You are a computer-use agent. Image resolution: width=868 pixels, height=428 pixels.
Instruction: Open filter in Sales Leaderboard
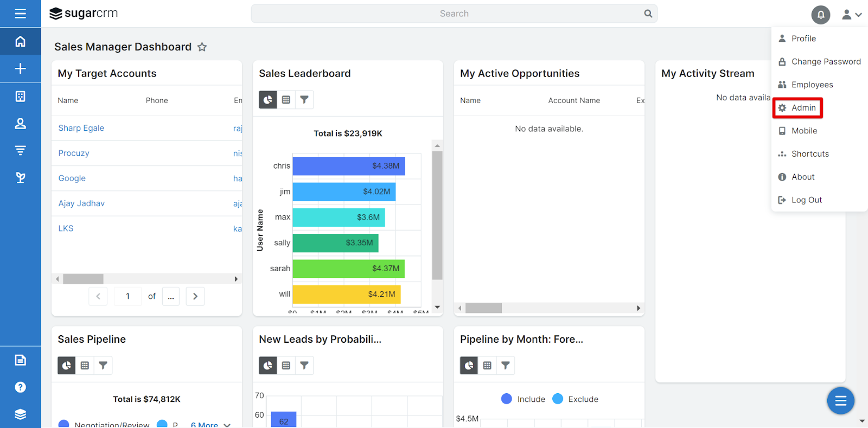pos(304,100)
